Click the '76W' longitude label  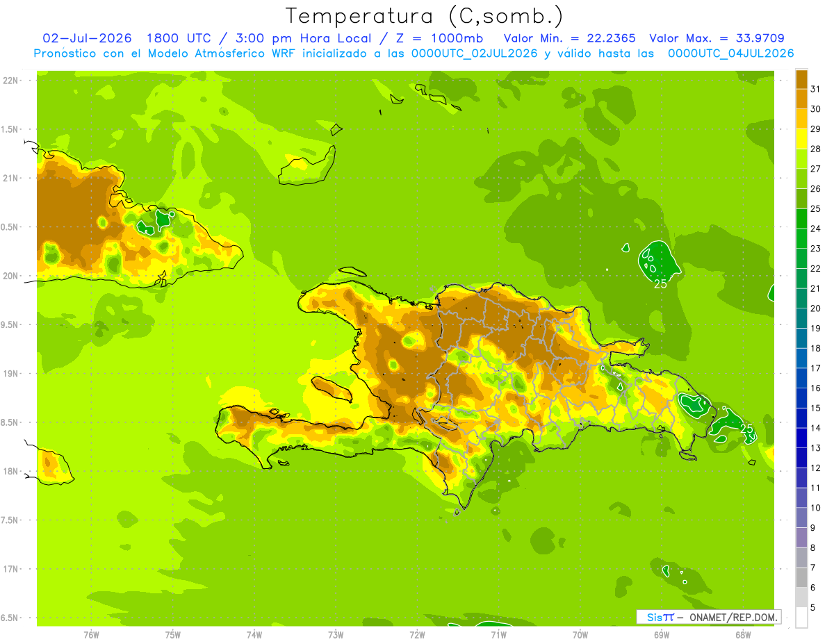coord(91,634)
